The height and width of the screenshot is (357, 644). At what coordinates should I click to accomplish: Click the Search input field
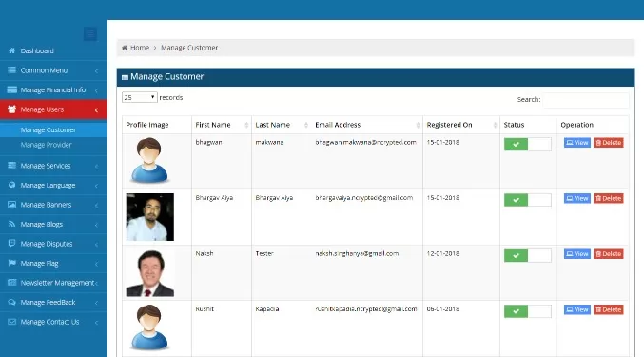pos(586,100)
